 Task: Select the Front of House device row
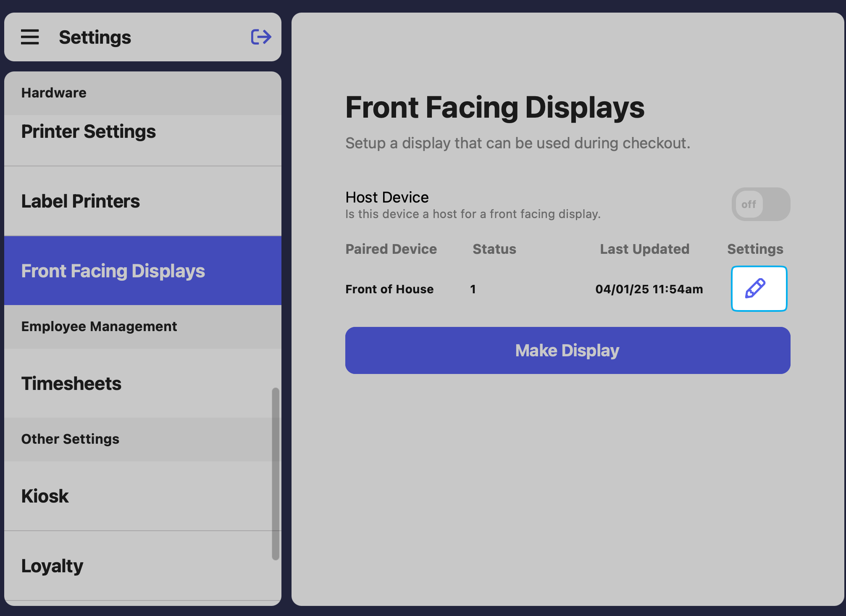coord(389,289)
